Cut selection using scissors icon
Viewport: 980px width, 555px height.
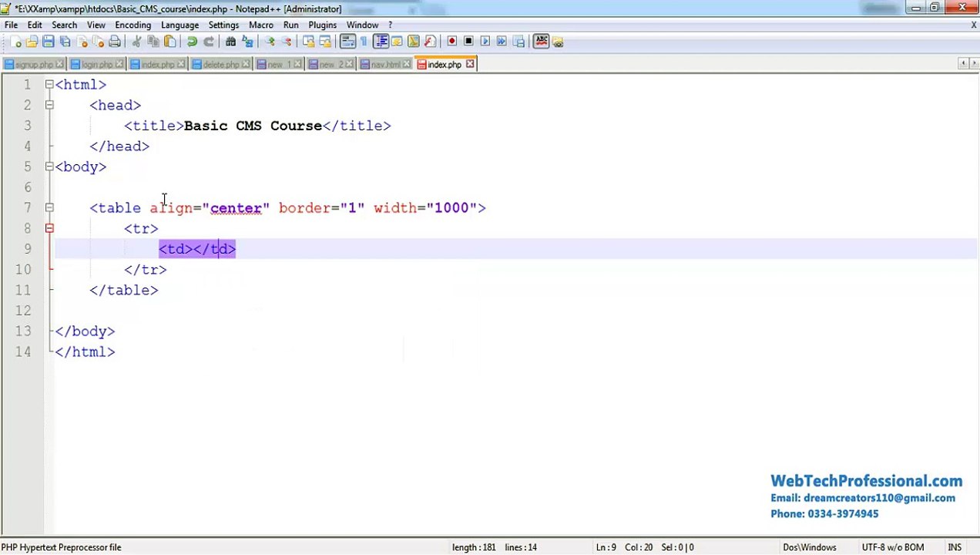(137, 42)
